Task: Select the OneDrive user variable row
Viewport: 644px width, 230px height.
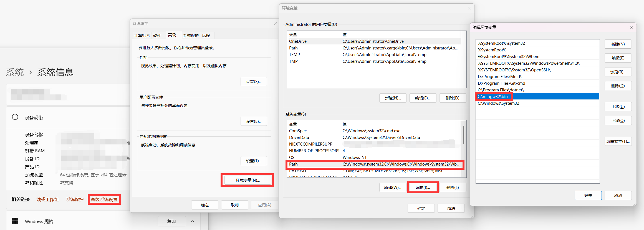Action: 374,41
